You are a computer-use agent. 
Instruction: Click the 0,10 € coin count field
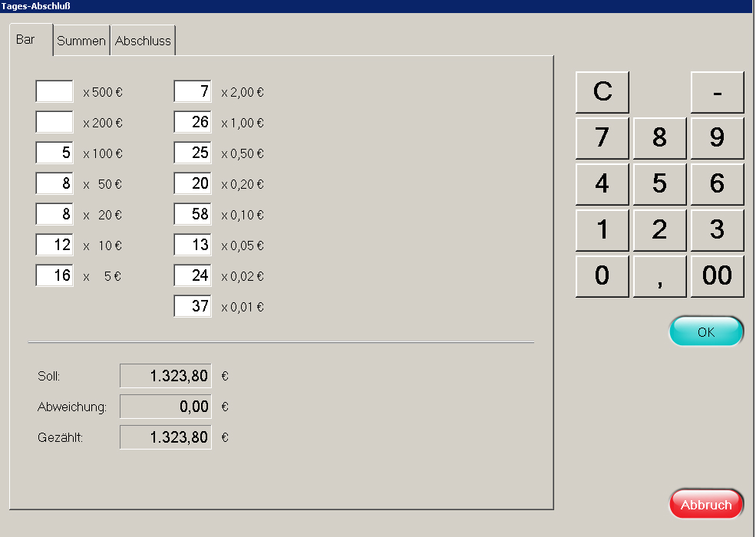click(x=193, y=215)
